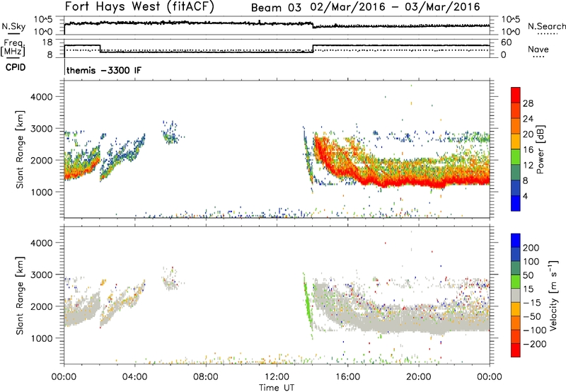Click the "-100" tick on the Velocity color bar
Viewport: 566px width, 392px height.
tap(535, 330)
